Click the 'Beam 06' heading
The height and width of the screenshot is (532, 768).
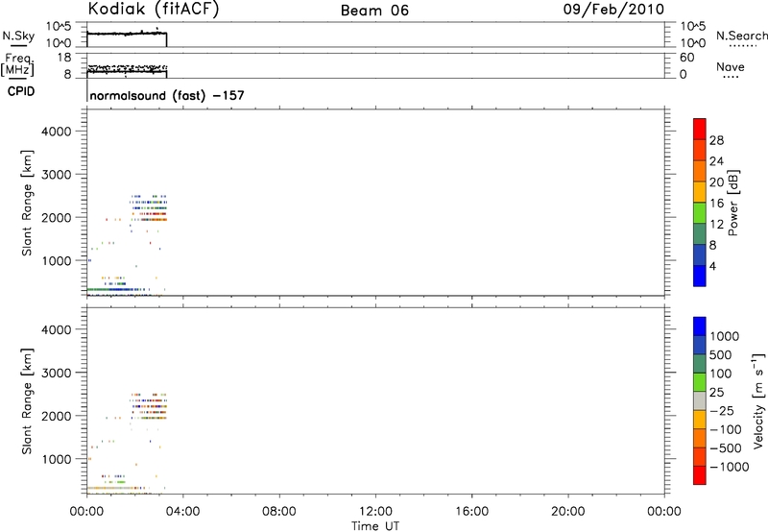[x=374, y=11]
